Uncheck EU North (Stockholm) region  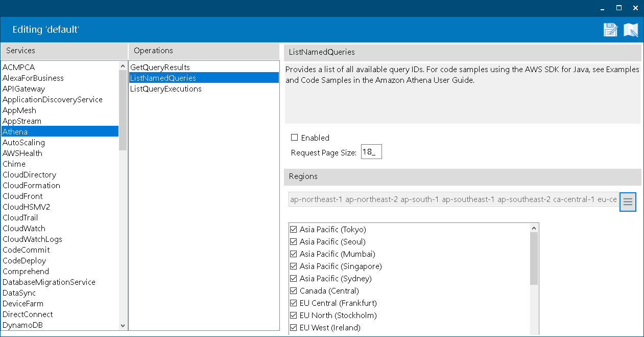coord(293,316)
